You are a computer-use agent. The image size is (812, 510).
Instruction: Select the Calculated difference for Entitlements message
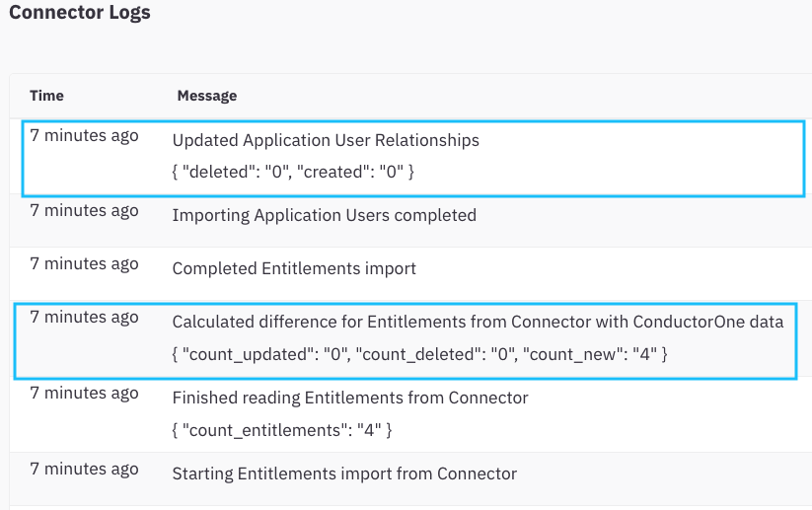click(x=478, y=322)
